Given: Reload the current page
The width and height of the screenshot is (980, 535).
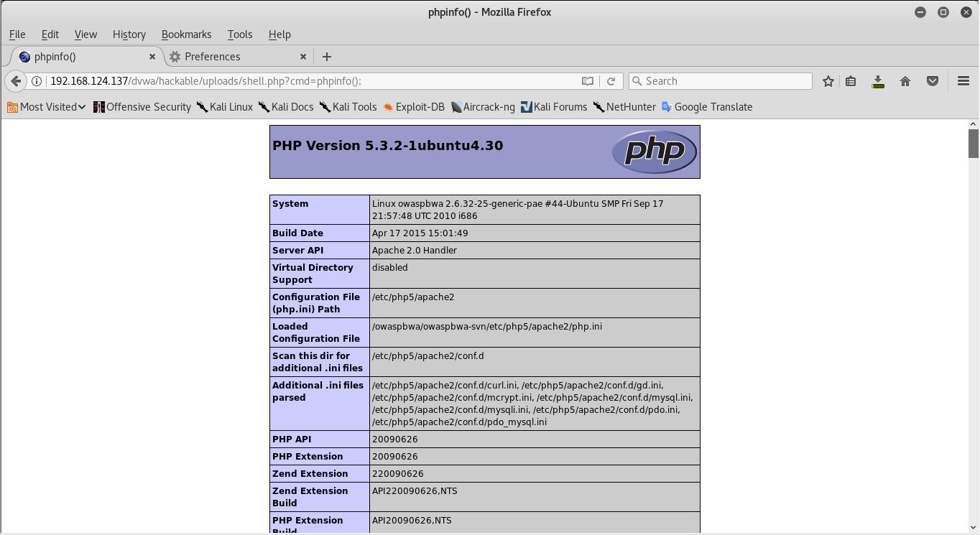Looking at the screenshot, I should tap(611, 81).
